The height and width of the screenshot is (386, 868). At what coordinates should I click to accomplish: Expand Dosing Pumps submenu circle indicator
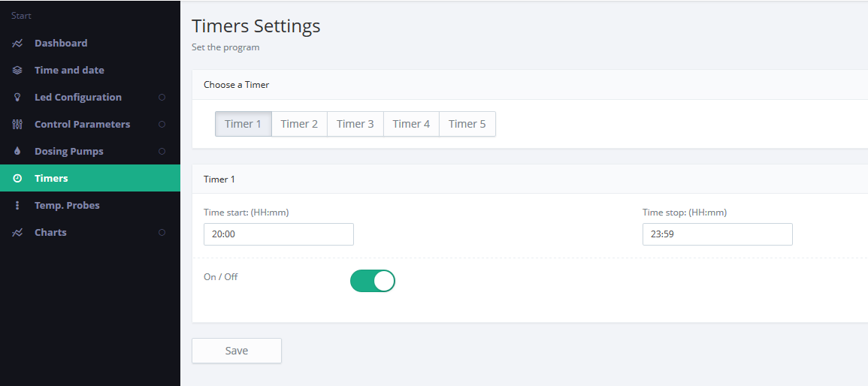(162, 152)
